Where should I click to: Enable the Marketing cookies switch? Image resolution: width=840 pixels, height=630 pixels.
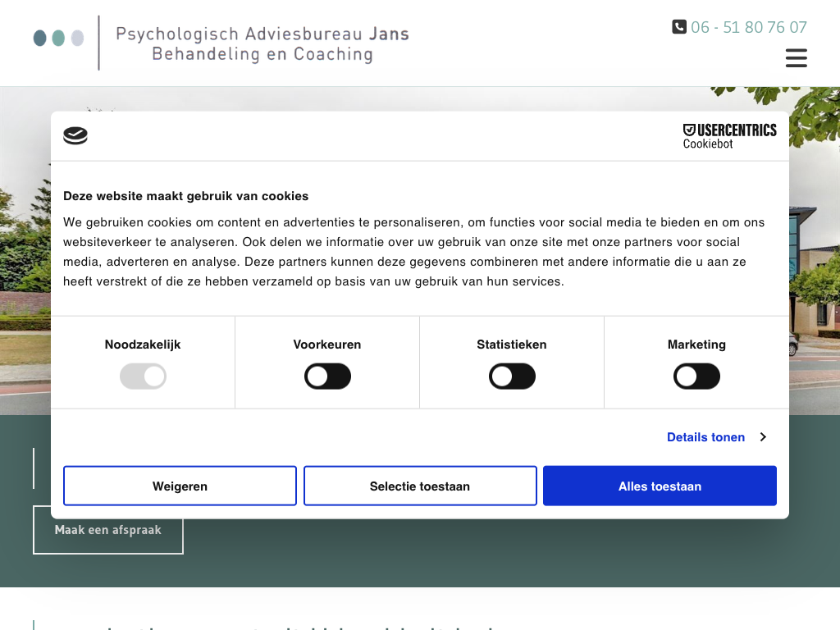[x=696, y=377]
